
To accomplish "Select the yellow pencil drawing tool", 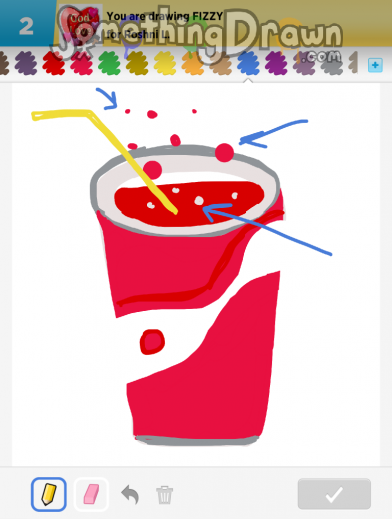I will coord(49,494).
